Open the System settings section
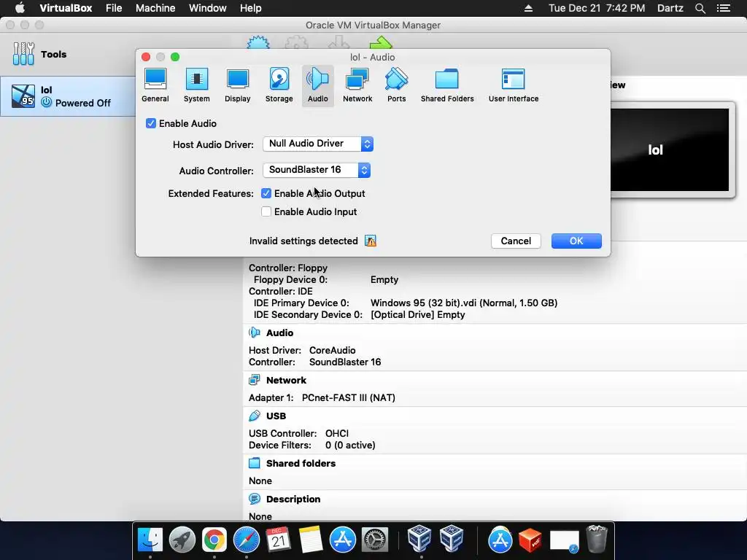 (196, 86)
